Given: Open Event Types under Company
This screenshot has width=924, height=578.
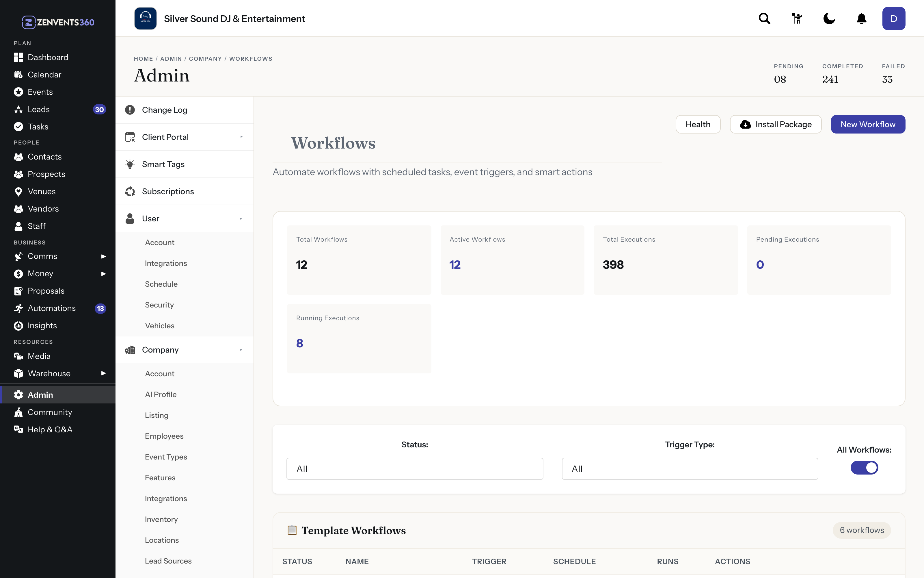Looking at the screenshot, I should 166,457.
